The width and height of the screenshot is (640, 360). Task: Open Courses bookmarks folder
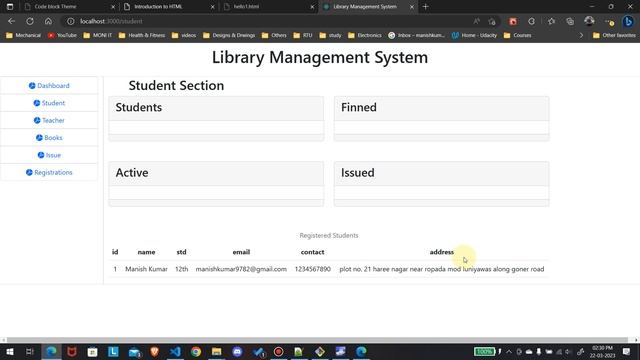pyautogui.click(x=517, y=36)
